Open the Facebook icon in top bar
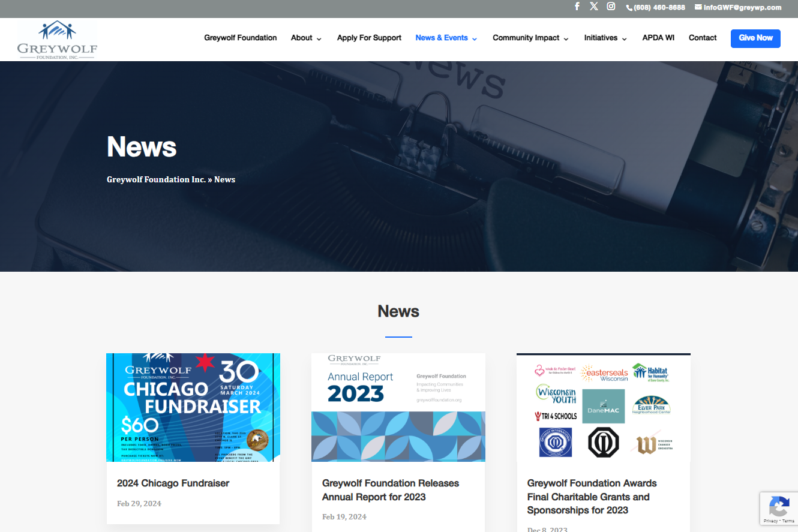 pyautogui.click(x=577, y=7)
